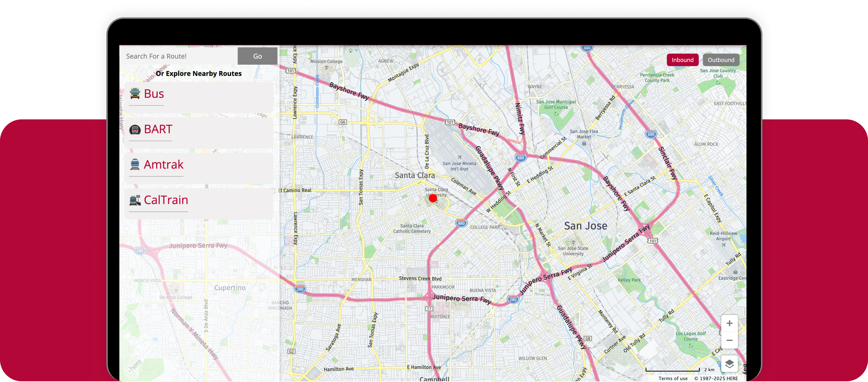Expand the CalTrain nearby routes entry
The image size is (868, 382).
coord(166,200)
